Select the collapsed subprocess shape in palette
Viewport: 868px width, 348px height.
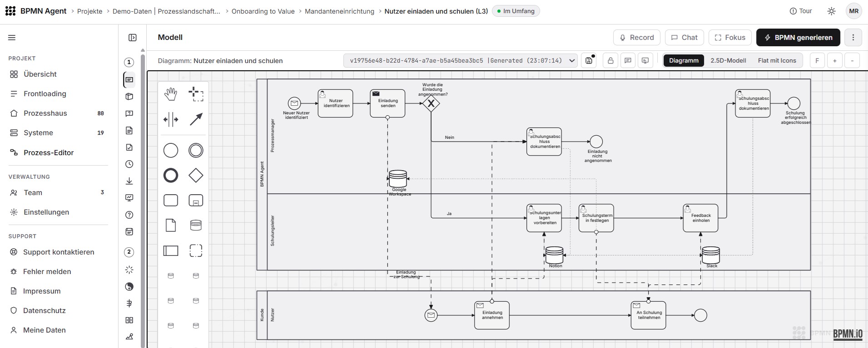[196, 201]
